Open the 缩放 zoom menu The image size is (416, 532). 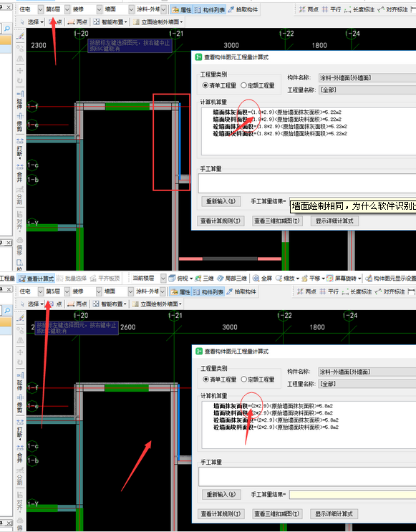[287, 279]
